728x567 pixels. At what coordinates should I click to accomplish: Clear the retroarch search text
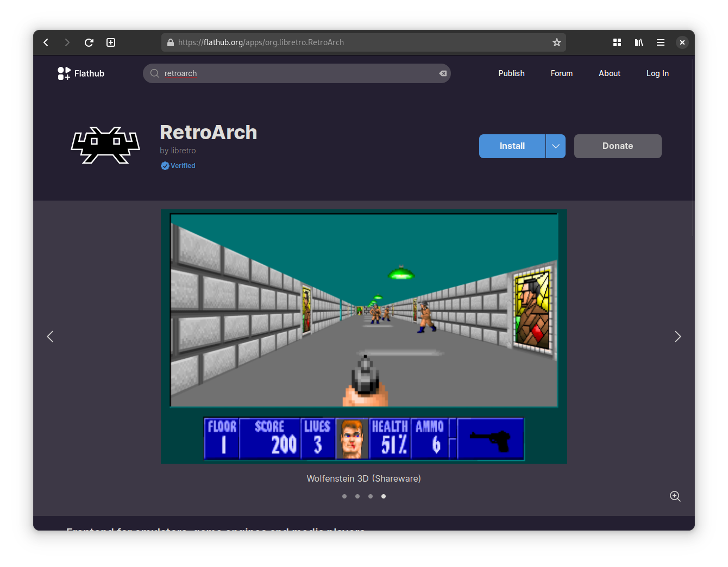pos(443,73)
